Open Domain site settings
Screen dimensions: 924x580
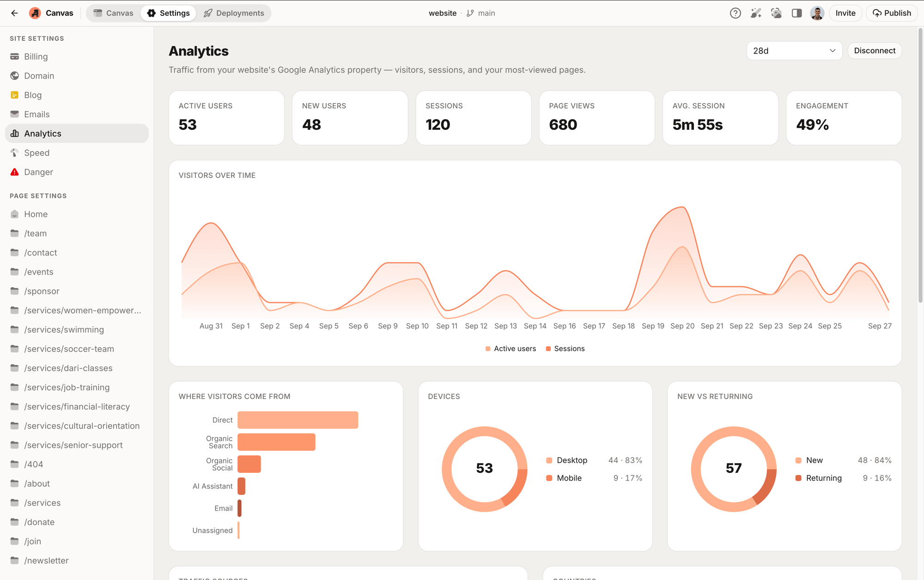coord(77,76)
